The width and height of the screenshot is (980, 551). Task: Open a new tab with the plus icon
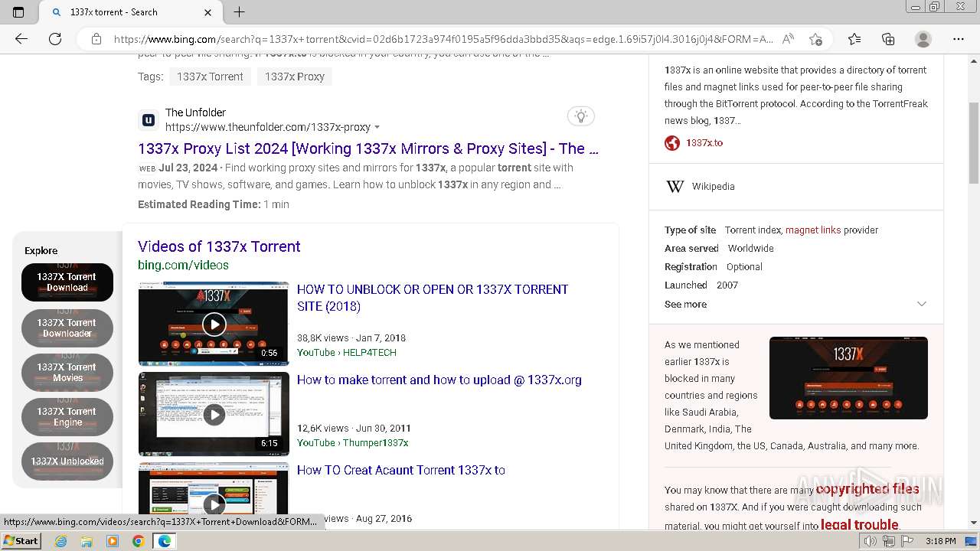pos(239,12)
